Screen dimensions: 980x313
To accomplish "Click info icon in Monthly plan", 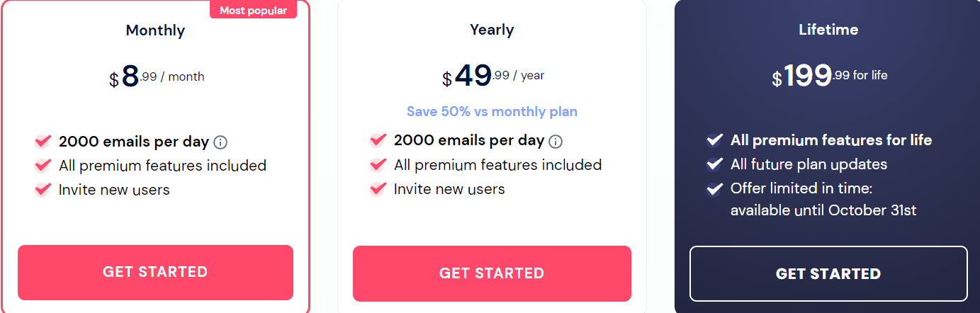I will (x=220, y=142).
